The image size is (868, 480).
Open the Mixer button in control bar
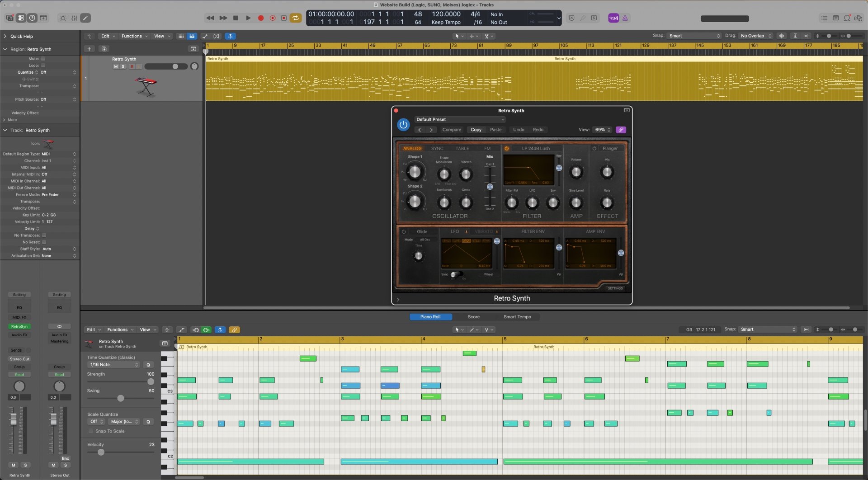pos(74,18)
